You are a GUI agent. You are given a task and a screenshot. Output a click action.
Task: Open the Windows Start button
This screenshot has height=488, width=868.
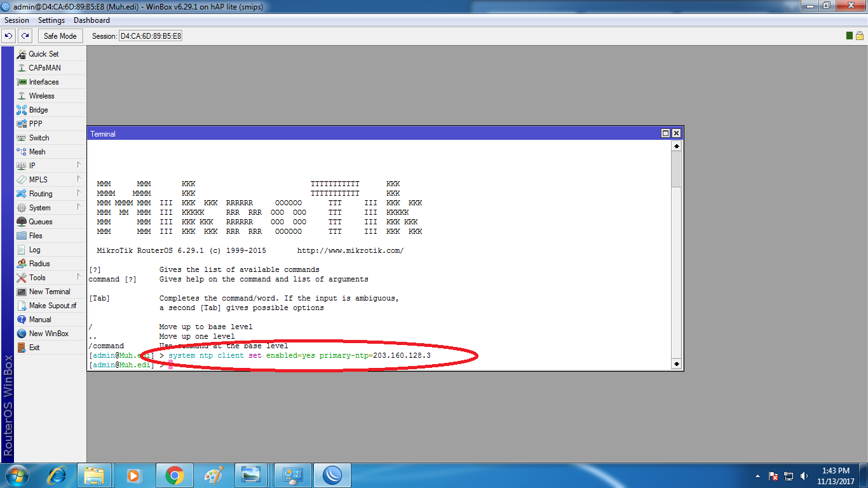[x=17, y=475]
